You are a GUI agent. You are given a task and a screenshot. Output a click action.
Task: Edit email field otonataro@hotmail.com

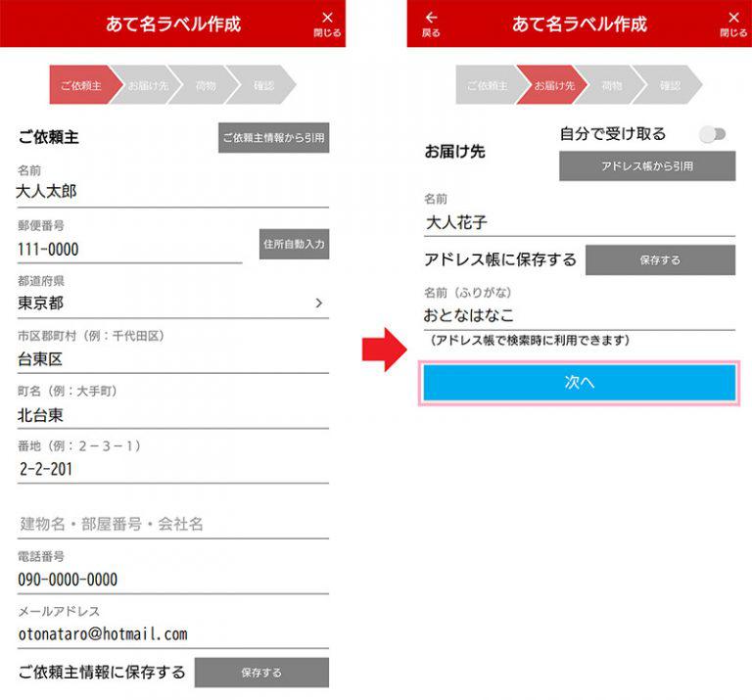pyautogui.click(x=173, y=634)
